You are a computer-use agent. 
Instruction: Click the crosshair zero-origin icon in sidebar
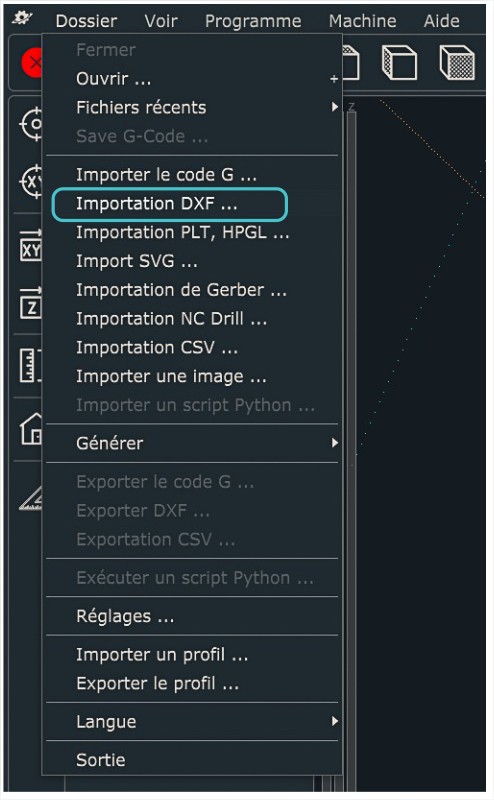click(x=31, y=124)
